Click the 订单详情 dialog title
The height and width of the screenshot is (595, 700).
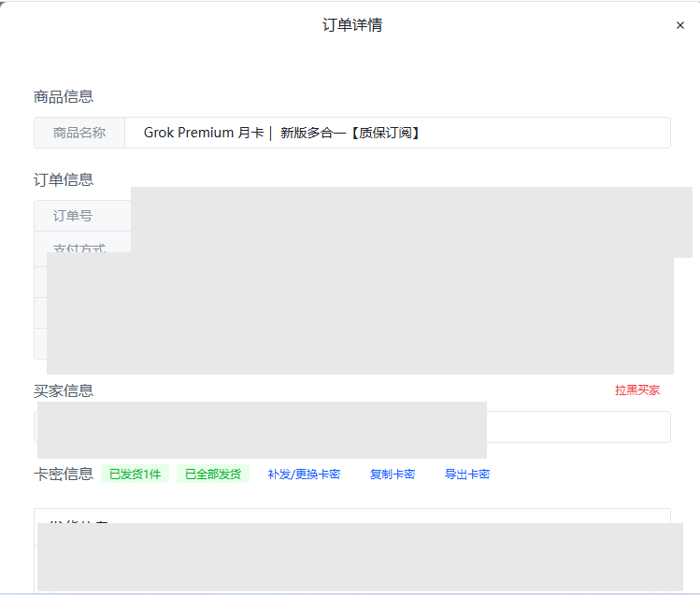352,25
